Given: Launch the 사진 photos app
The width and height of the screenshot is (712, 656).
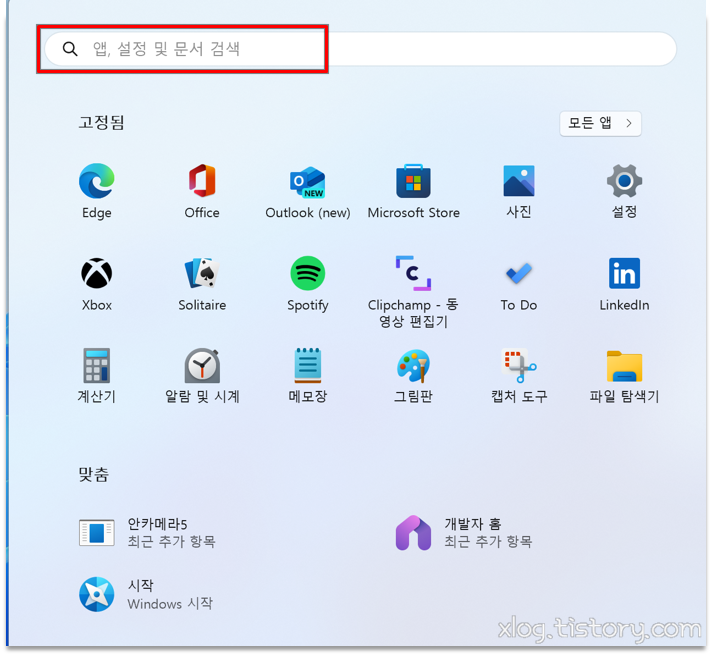Looking at the screenshot, I should (519, 181).
